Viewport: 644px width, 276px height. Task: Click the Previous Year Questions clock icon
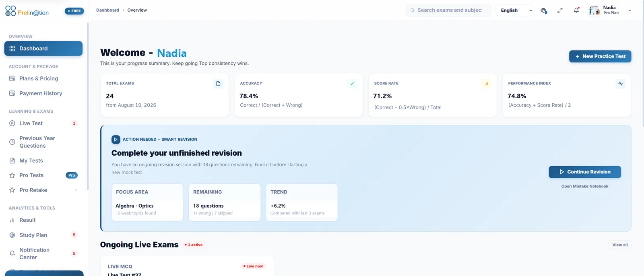point(12,142)
